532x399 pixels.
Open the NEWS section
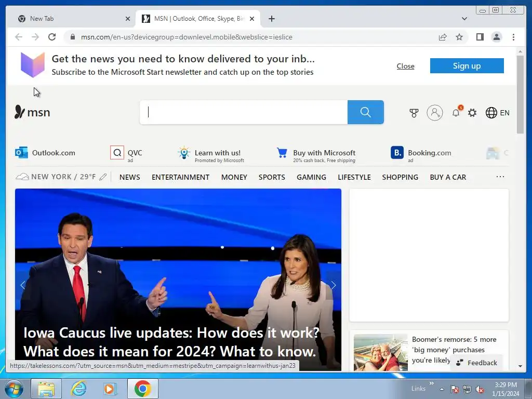(x=129, y=177)
